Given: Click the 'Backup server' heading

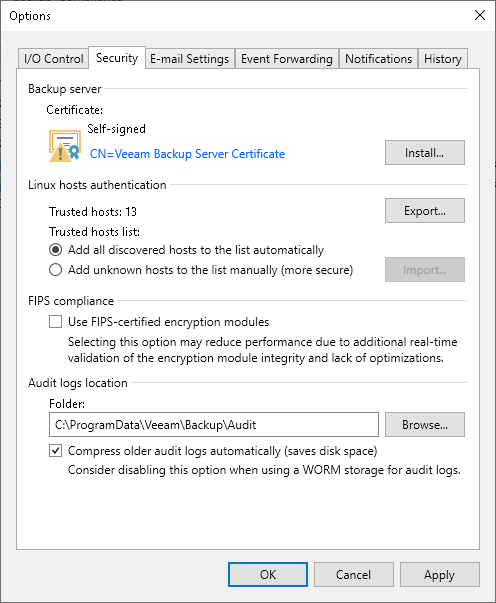Looking at the screenshot, I should tap(65, 89).
